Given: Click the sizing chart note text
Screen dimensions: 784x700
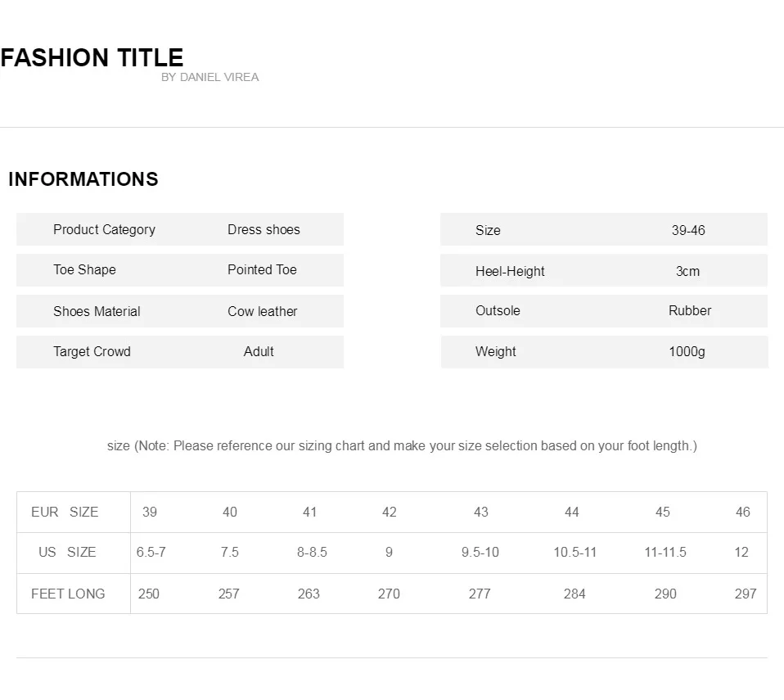Looking at the screenshot, I should click(x=402, y=446).
